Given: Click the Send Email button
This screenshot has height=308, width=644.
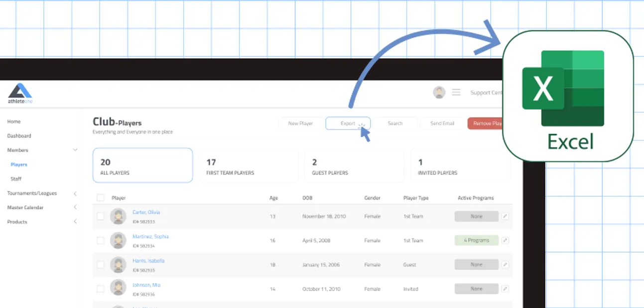Looking at the screenshot, I should tap(442, 124).
